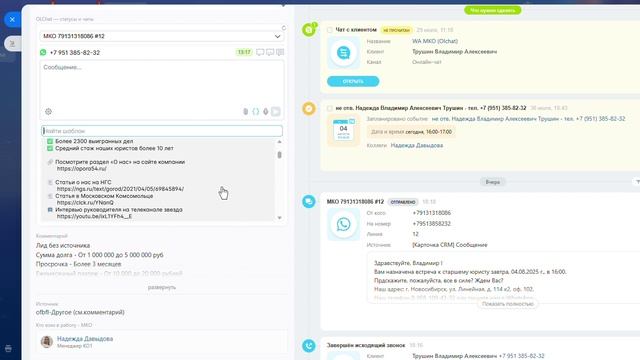The image size is (640, 360).
Task: Click the green WhatsApp icon beside the phone number
Action: click(43, 52)
